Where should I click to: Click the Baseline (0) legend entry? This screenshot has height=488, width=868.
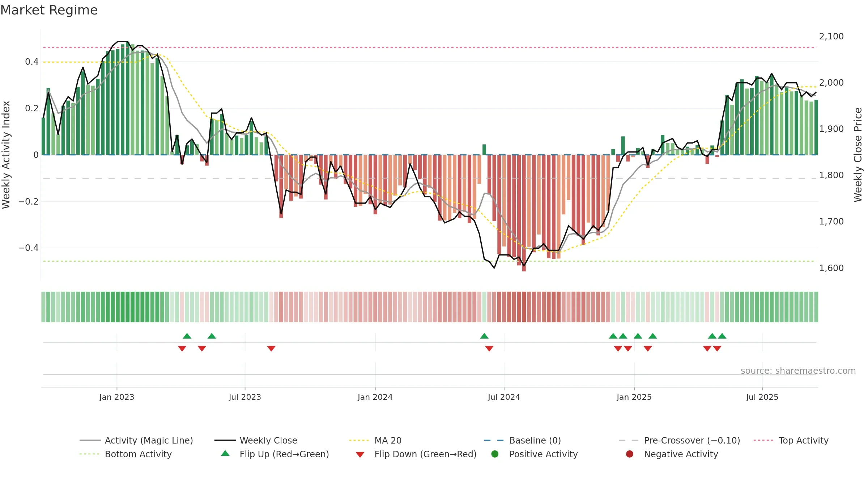[x=522, y=440]
